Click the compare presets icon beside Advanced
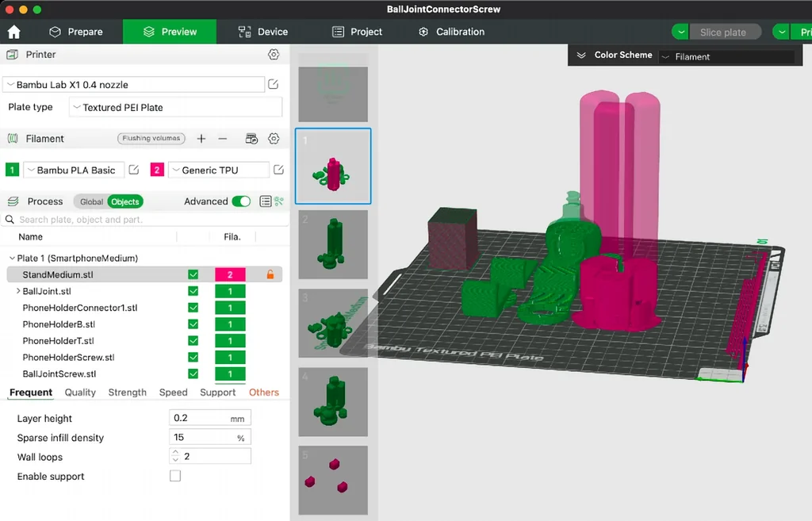This screenshot has width=812, height=521. 279,201
